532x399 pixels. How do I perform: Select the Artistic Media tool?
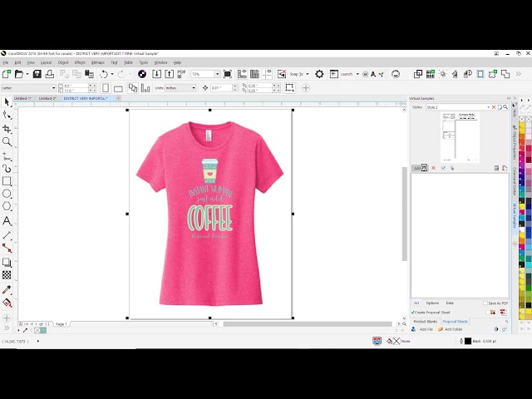point(7,168)
